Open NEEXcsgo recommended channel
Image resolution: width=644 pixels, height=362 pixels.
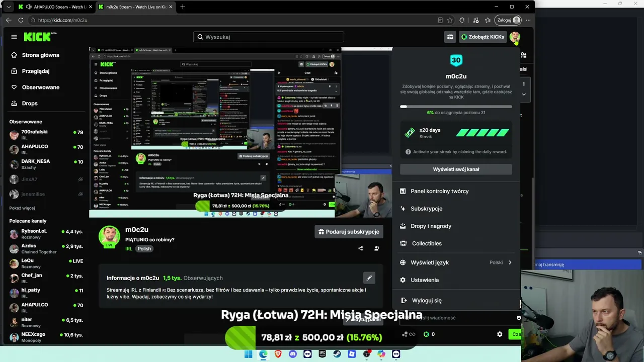coord(46,337)
